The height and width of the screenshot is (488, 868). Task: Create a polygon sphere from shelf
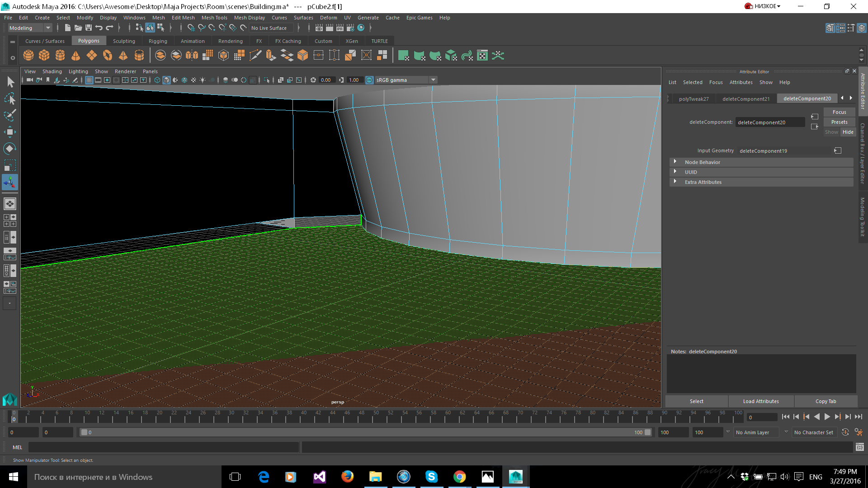point(28,56)
